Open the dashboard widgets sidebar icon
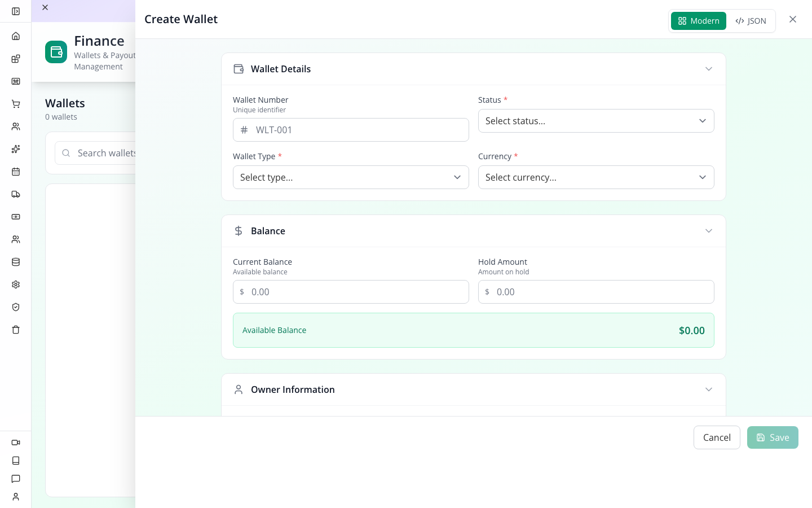The image size is (812, 508). (x=16, y=59)
